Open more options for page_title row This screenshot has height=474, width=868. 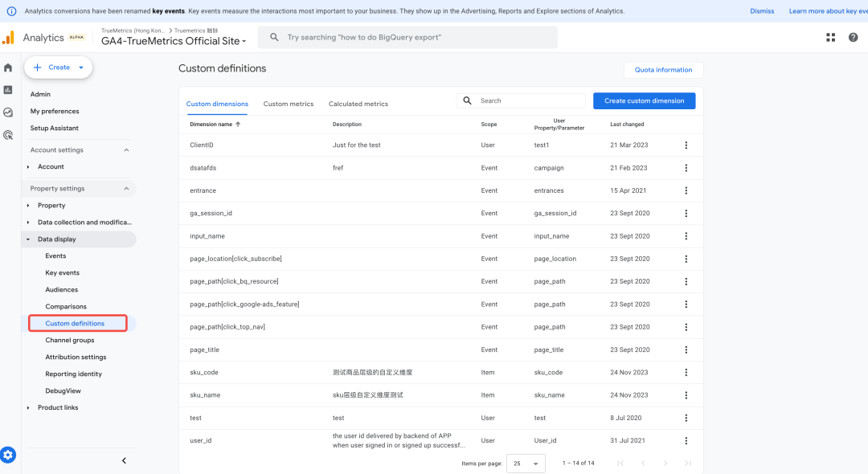pyautogui.click(x=686, y=349)
